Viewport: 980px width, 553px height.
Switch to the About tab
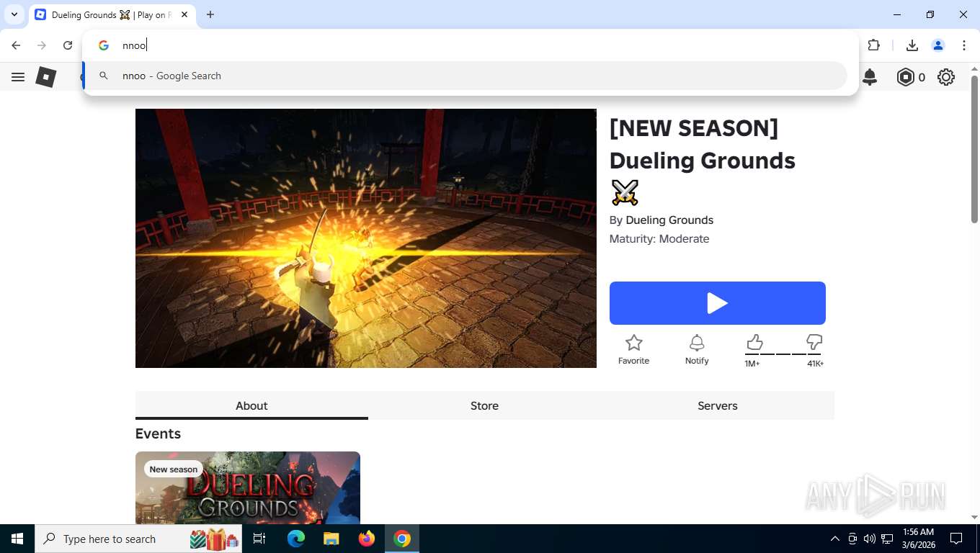tap(251, 405)
